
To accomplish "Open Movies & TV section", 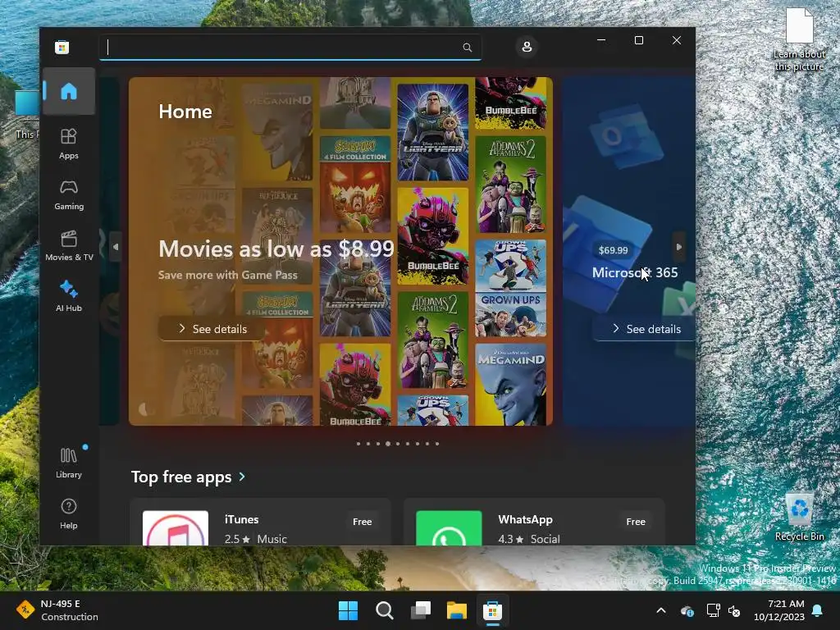I will pos(69,246).
